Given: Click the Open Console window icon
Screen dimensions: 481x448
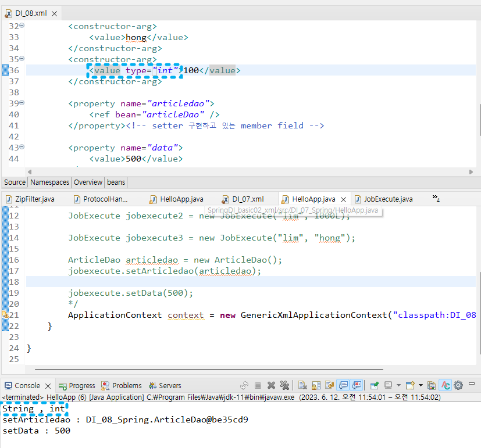Looking at the screenshot, I should tap(410, 385).
